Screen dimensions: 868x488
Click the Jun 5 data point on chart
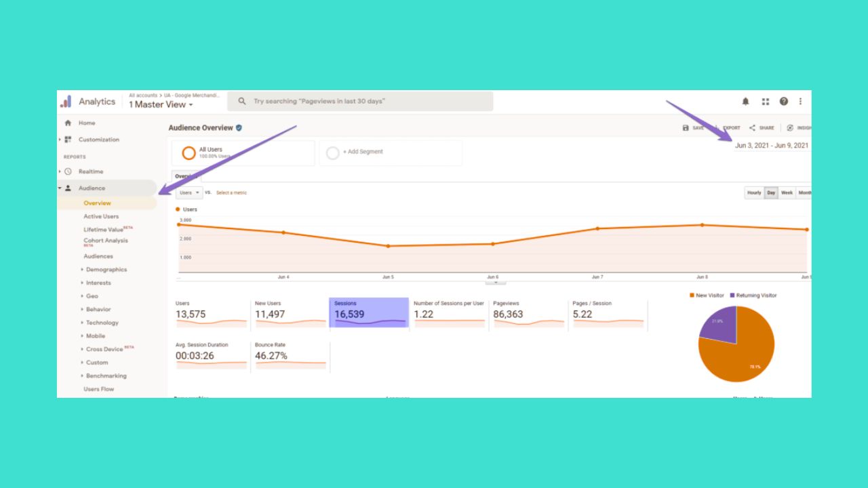click(x=388, y=246)
